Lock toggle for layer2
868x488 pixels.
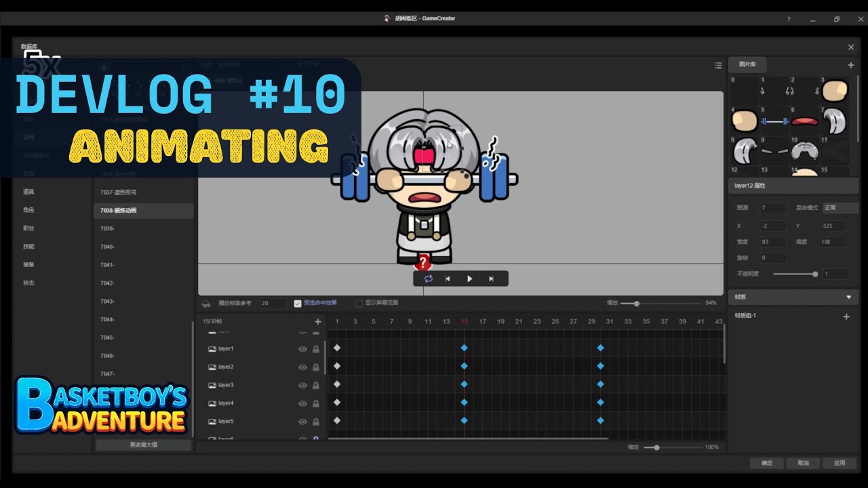pos(316,367)
